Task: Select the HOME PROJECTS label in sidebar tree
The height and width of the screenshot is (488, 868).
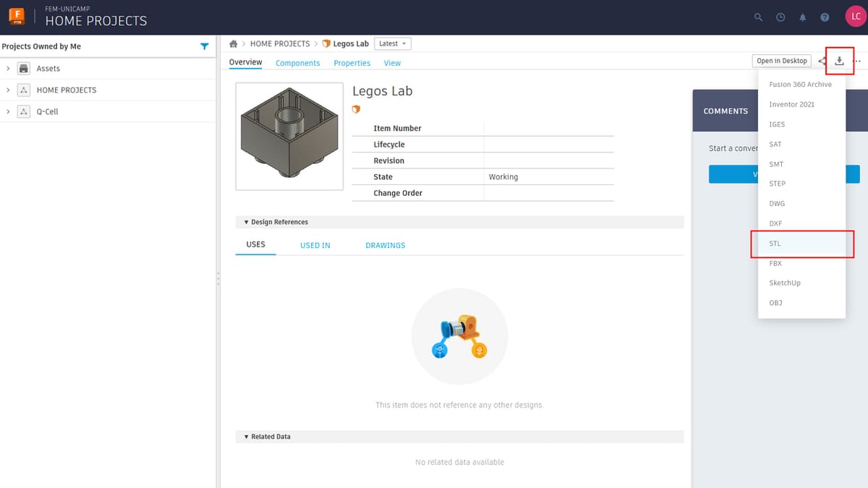Action: [x=67, y=90]
